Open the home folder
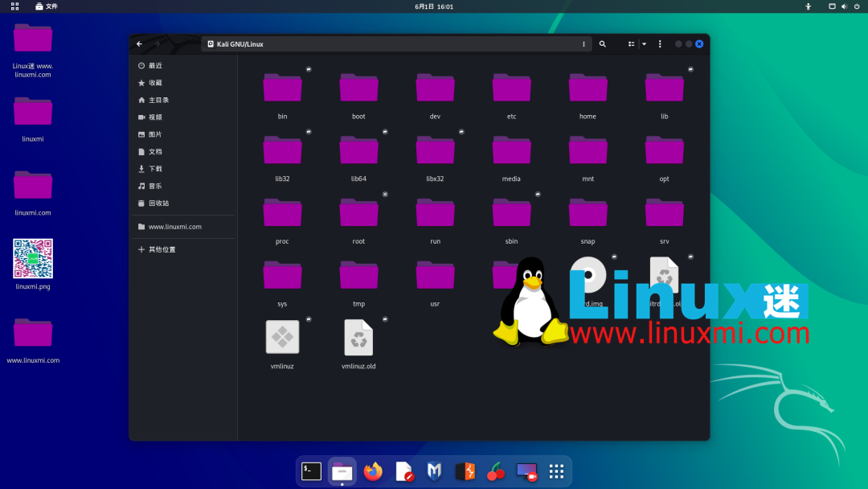 click(x=588, y=88)
